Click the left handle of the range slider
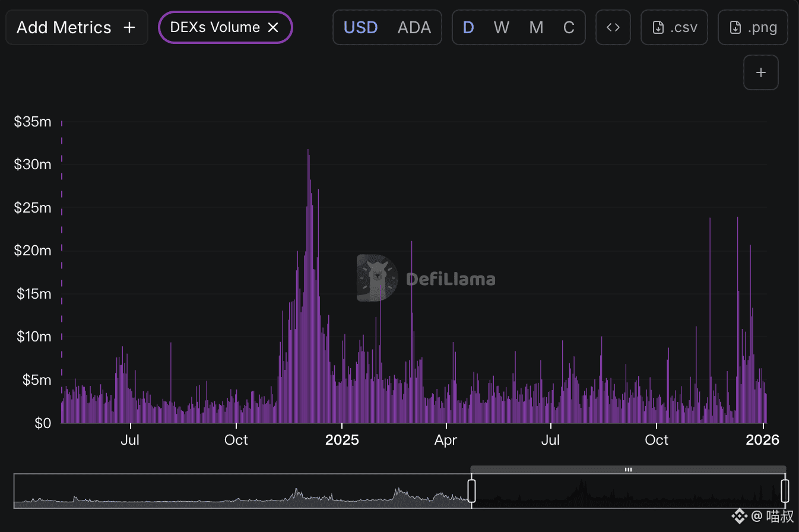Screen dimensions: 799x532 [x=471, y=490]
